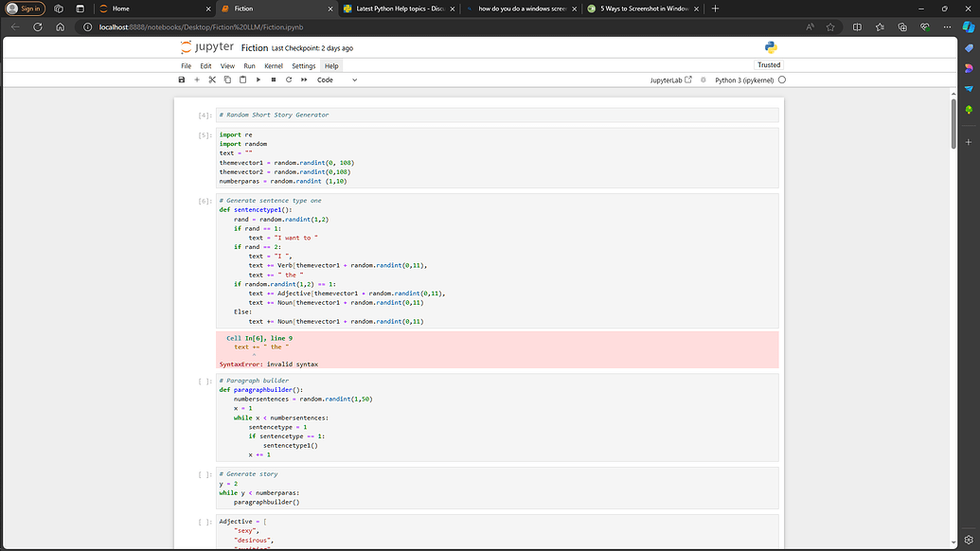This screenshot has height=551, width=980.
Task: Click the debugger bug icon
Action: [x=704, y=80]
